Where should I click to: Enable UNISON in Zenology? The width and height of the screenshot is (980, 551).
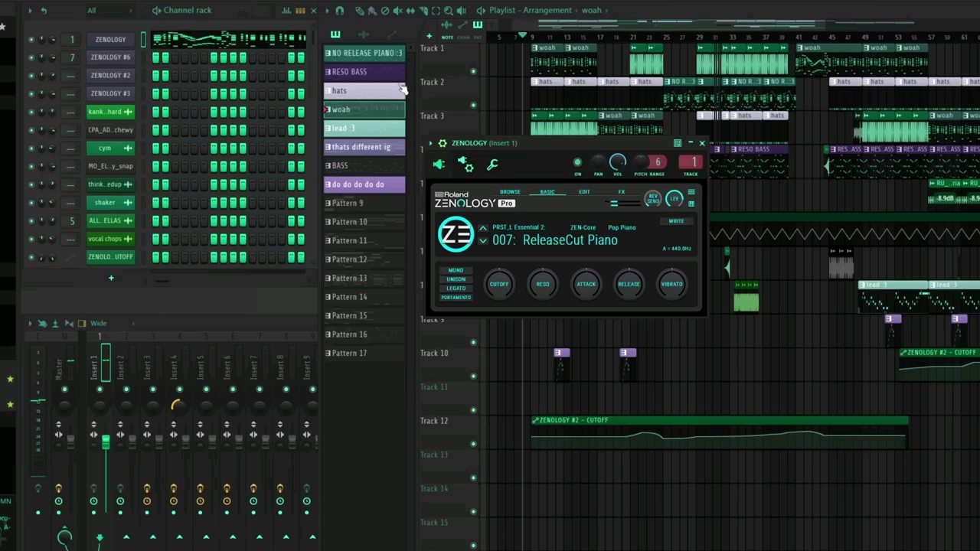coord(456,279)
